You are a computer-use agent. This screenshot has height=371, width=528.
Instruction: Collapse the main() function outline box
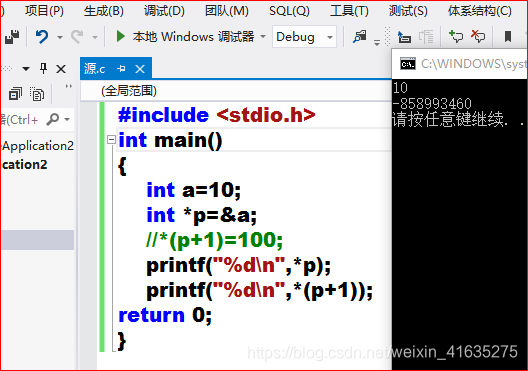(x=111, y=139)
